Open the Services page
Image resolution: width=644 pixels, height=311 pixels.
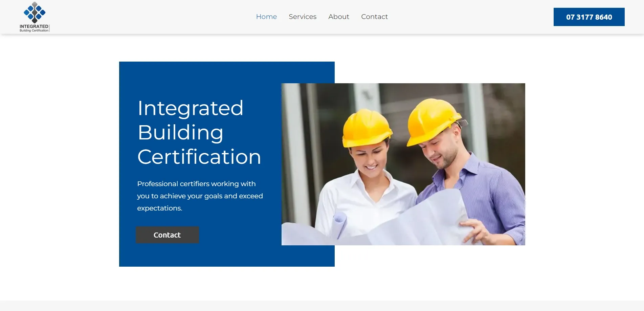[x=302, y=17]
